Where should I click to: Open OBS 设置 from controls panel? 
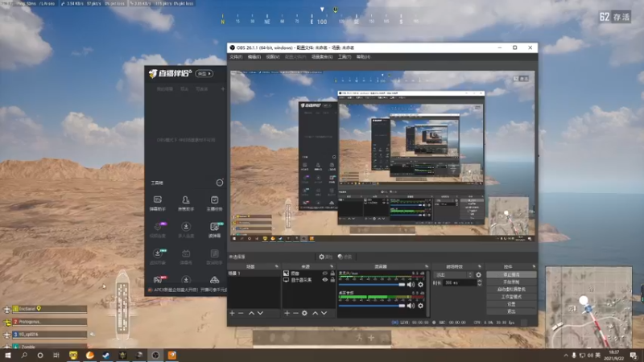(x=511, y=304)
